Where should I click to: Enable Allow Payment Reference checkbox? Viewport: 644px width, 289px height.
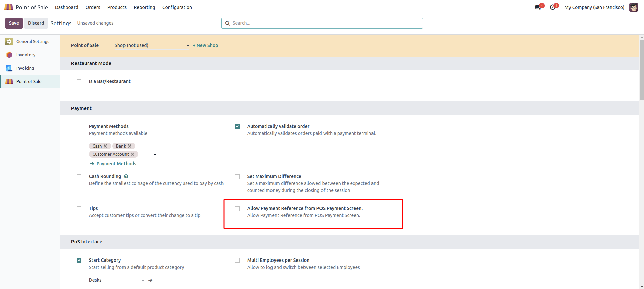click(x=237, y=209)
